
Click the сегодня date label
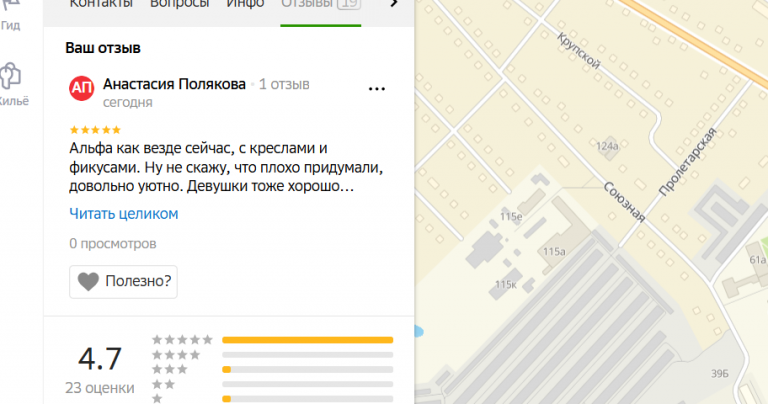coord(127,102)
